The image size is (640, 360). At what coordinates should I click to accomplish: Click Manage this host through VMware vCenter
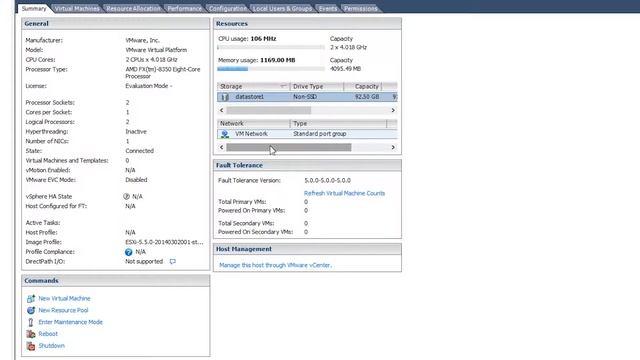(x=276, y=265)
